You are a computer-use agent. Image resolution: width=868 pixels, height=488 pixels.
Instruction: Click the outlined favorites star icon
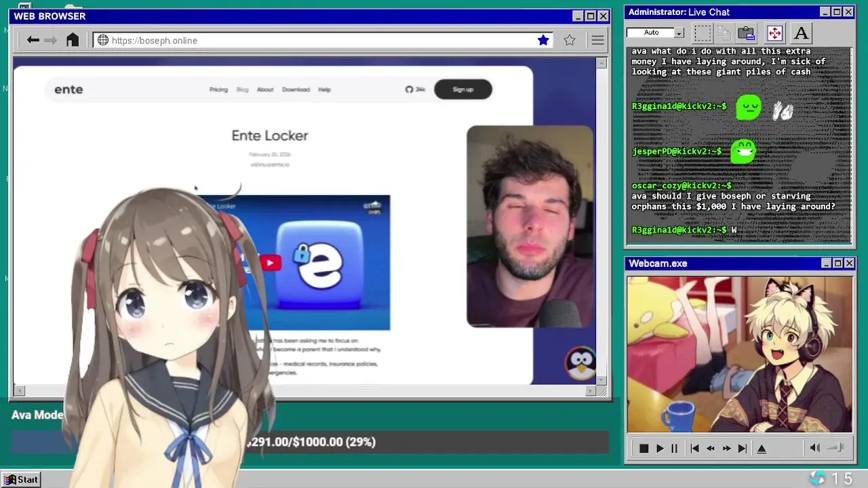570,41
